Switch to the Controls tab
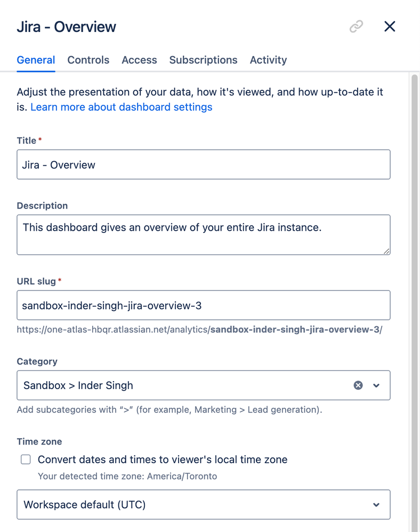The height and width of the screenshot is (532, 420). tap(88, 60)
